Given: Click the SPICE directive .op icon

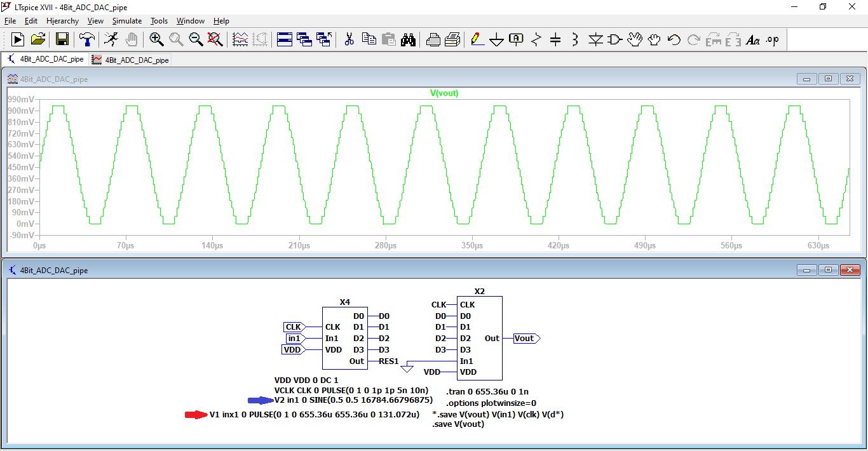Looking at the screenshot, I should click(x=772, y=40).
